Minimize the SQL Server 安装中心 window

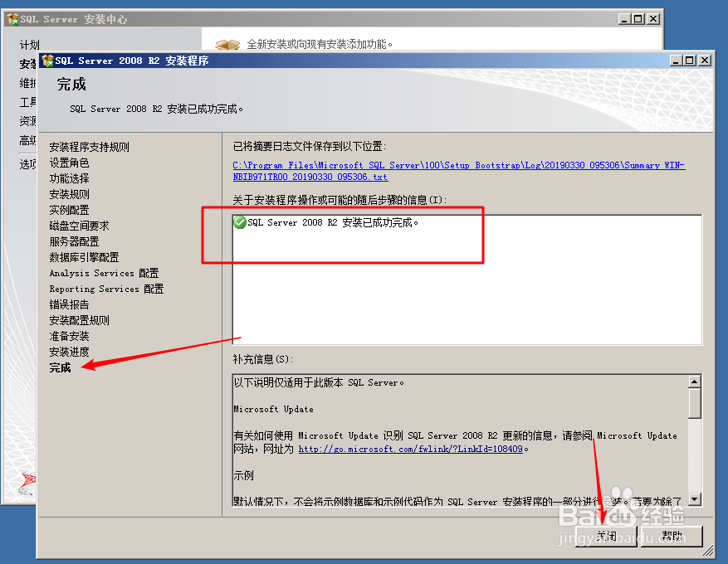[x=624, y=19]
